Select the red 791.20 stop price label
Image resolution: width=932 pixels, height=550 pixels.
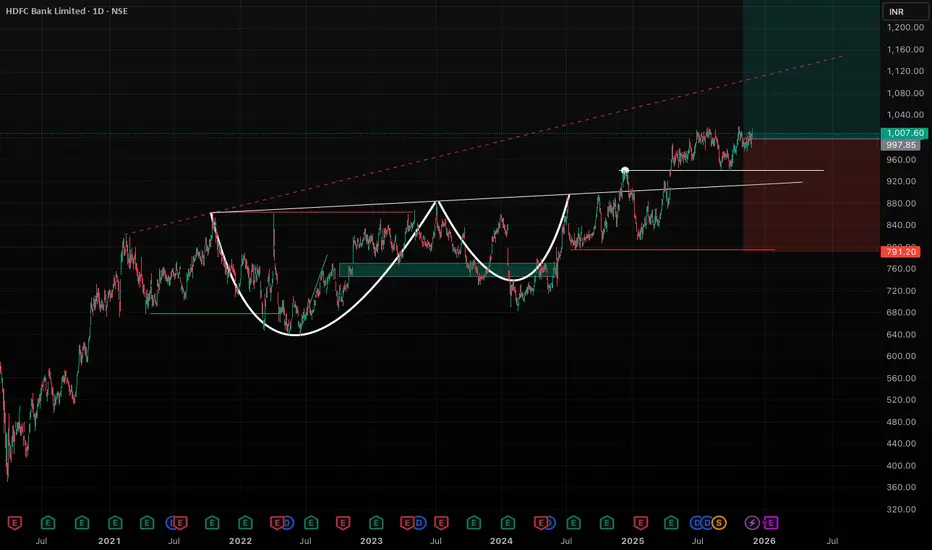(900, 252)
